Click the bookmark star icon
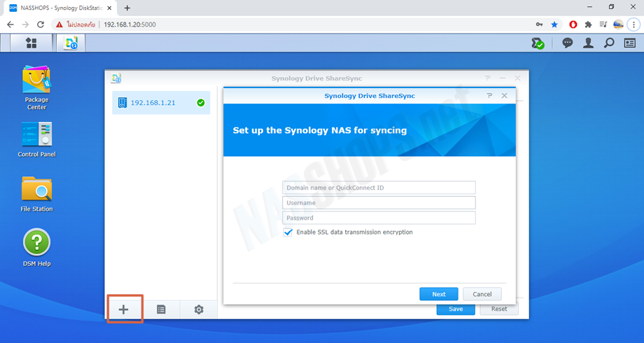 [x=554, y=24]
